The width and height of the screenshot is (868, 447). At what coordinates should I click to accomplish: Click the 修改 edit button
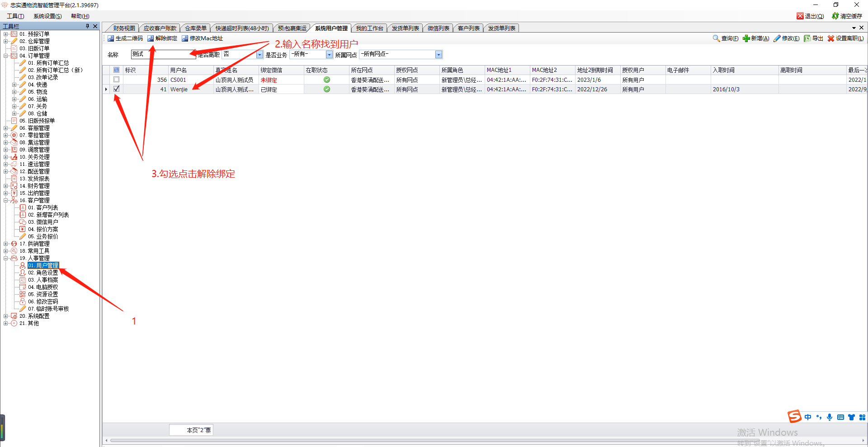click(786, 38)
